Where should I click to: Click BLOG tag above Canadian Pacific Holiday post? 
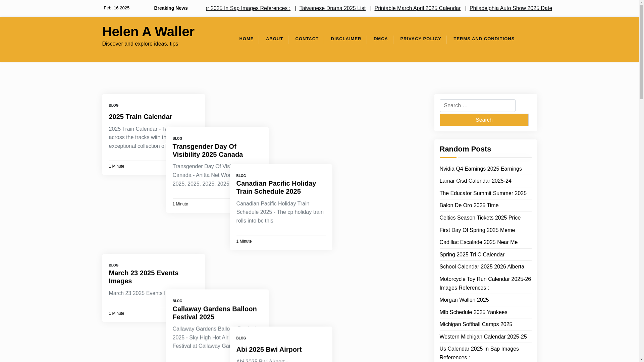click(x=241, y=176)
